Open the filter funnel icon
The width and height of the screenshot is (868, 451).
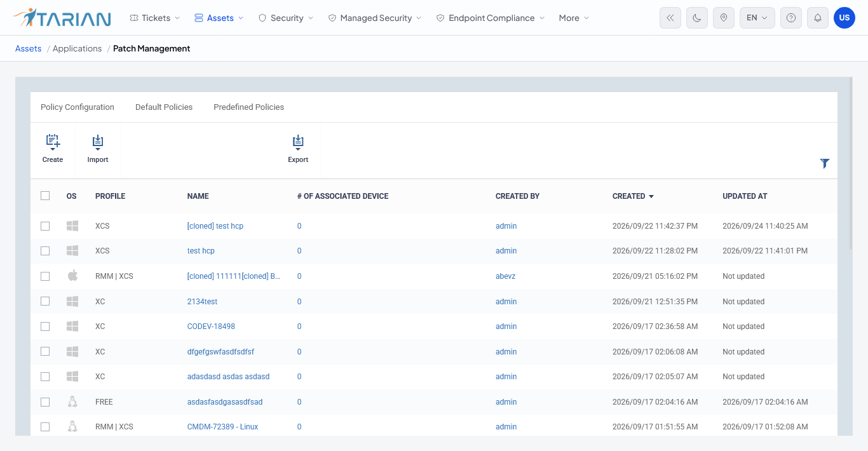(x=825, y=163)
